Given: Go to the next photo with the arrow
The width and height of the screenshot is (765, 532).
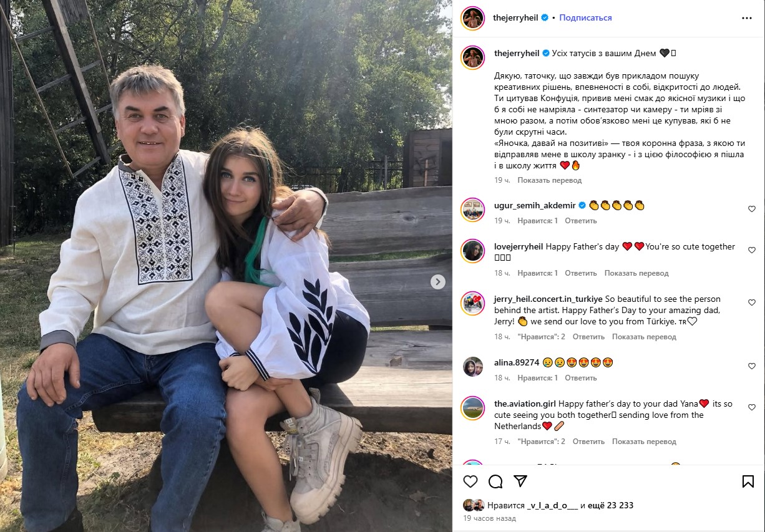Looking at the screenshot, I should point(438,282).
